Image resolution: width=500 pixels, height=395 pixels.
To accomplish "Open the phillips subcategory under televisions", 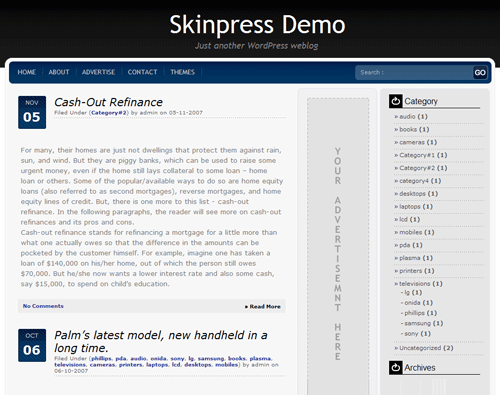I will tap(414, 313).
